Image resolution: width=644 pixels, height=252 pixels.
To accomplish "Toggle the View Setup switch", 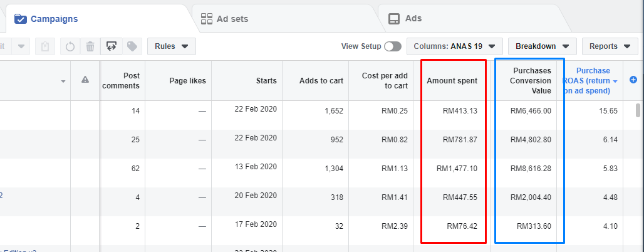I will [x=392, y=46].
